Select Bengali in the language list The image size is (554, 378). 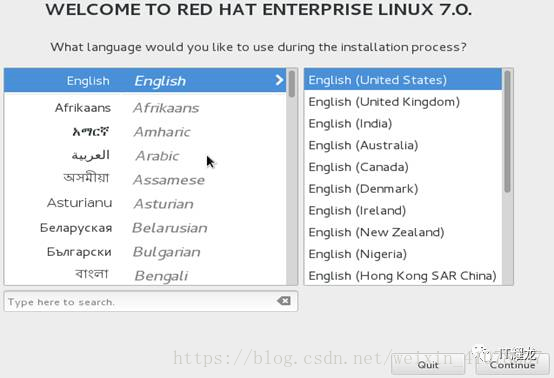pos(145,275)
